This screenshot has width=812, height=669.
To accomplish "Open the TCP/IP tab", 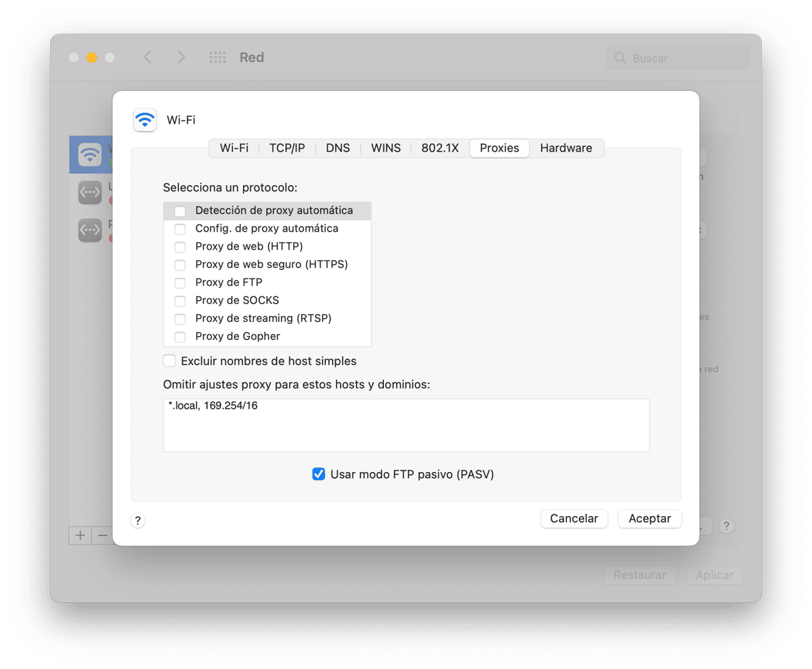I will tap(287, 148).
